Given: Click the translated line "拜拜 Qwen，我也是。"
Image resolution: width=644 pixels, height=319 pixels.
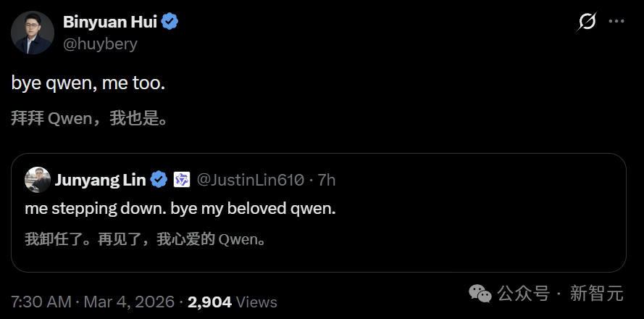Looking at the screenshot, I should click(x=91, y=118).
